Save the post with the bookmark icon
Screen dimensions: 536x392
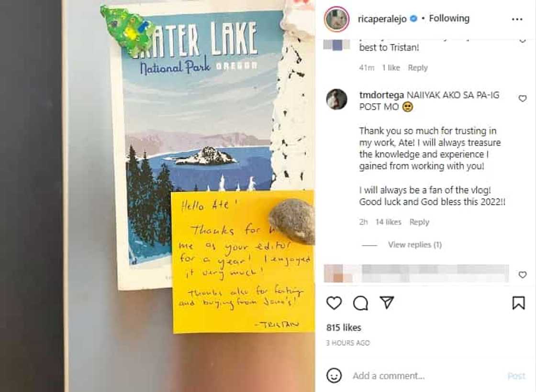pyautogui.click(x=518, y=303)
